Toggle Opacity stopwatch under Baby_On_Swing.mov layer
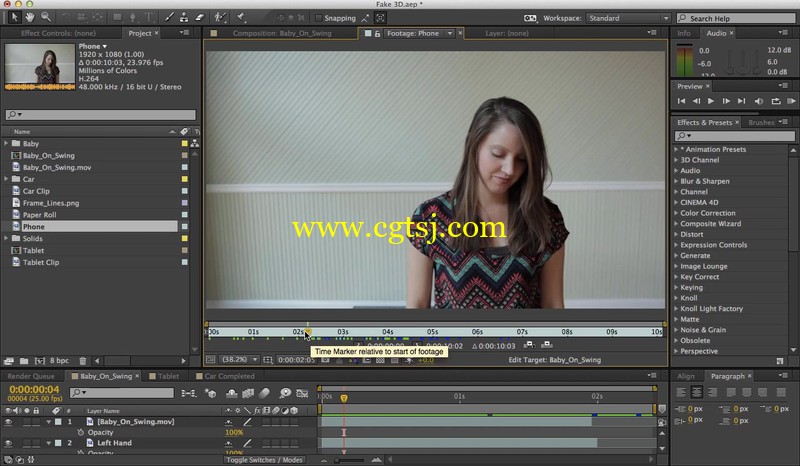Viewport: 800px width, 466px height. coord(80,432)
